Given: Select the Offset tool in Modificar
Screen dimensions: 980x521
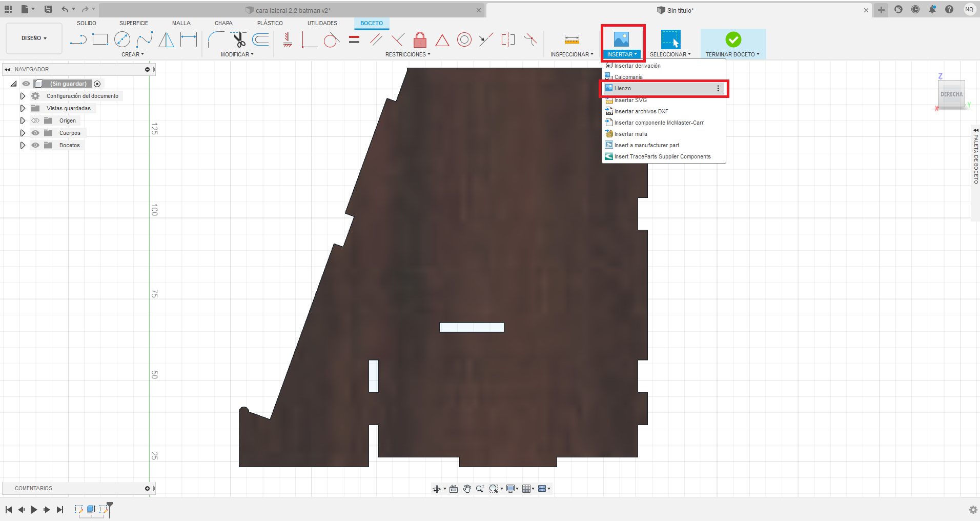Looking at the screenshot, I should click(x=261, y=39).
